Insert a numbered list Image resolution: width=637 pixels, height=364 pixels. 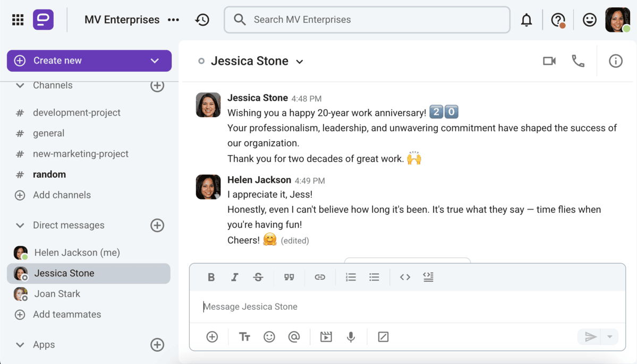tap(351, 277)
